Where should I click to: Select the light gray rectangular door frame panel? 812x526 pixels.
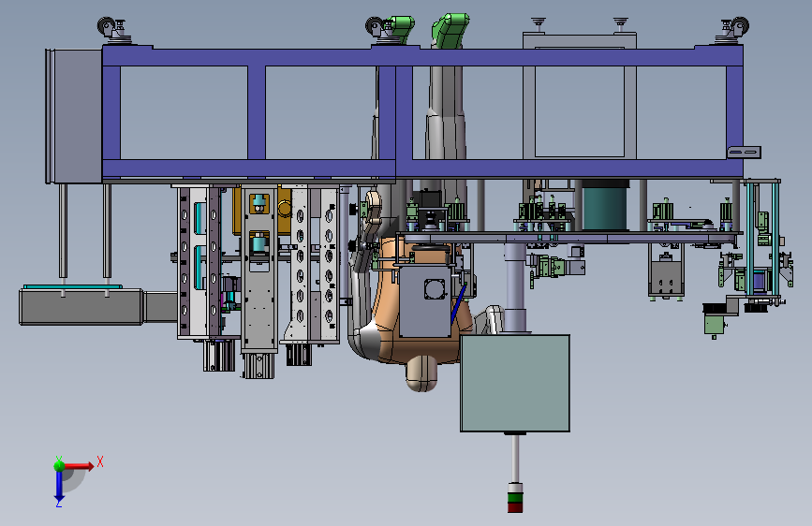tap(580, 95)
